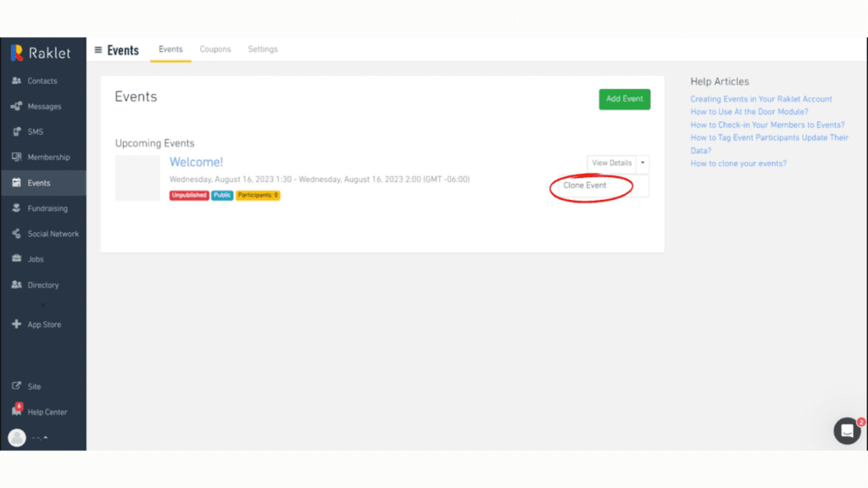868x488 pixels.
Task: Click the Raklet logo
Action: tap(41, 53)
